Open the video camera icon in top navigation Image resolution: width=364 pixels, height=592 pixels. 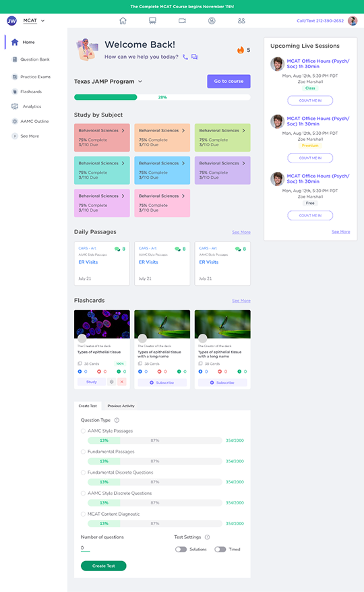coord(182,21)
